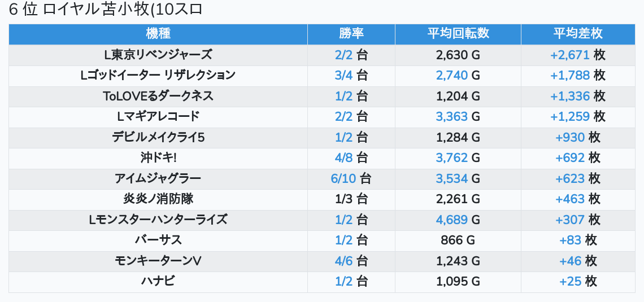This screenshot has height=302, width=644.
Task: Click the 4/8 win rate for 沖ドキ!
Action: pyautogui.click(x=343, y=157)
